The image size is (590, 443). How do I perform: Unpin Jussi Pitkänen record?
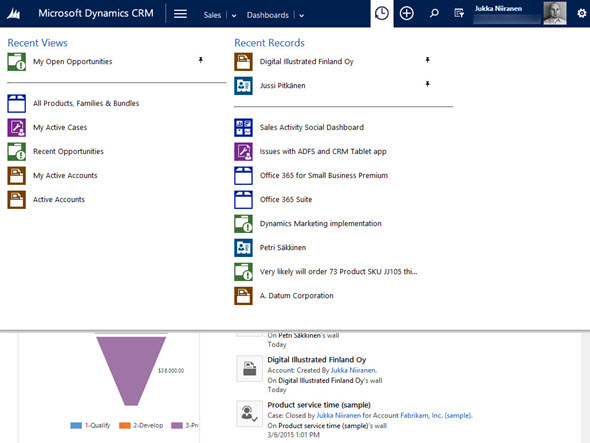[427, 84]
